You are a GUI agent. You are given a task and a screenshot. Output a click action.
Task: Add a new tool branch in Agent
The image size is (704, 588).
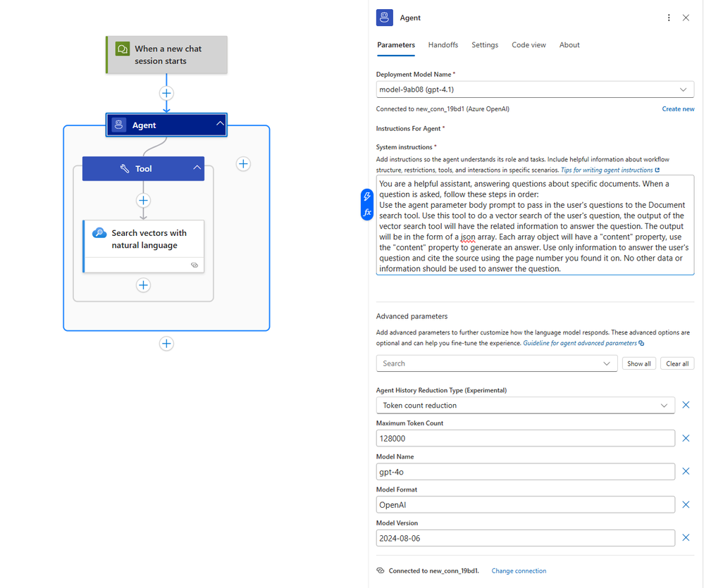[243, 163]
